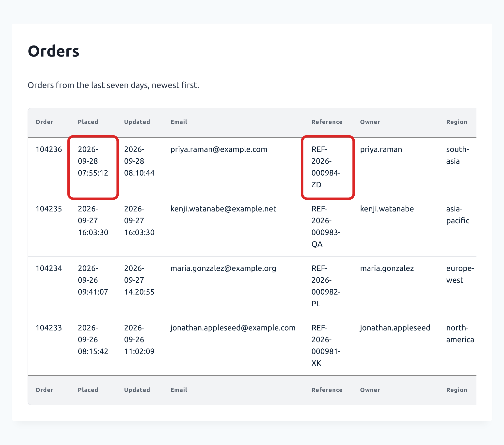
Task: Click reference REF-2026-000984-ZD
Action: pyautogui.click(x=326, y=167)
